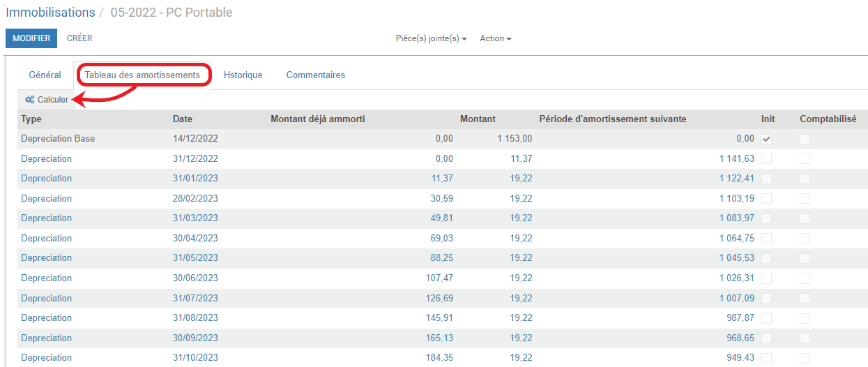This screenshot has width=868, height=367.
Task: Sort by Montant déjà ammorti header
Action: pyautogui.click(x=318, y=119)
